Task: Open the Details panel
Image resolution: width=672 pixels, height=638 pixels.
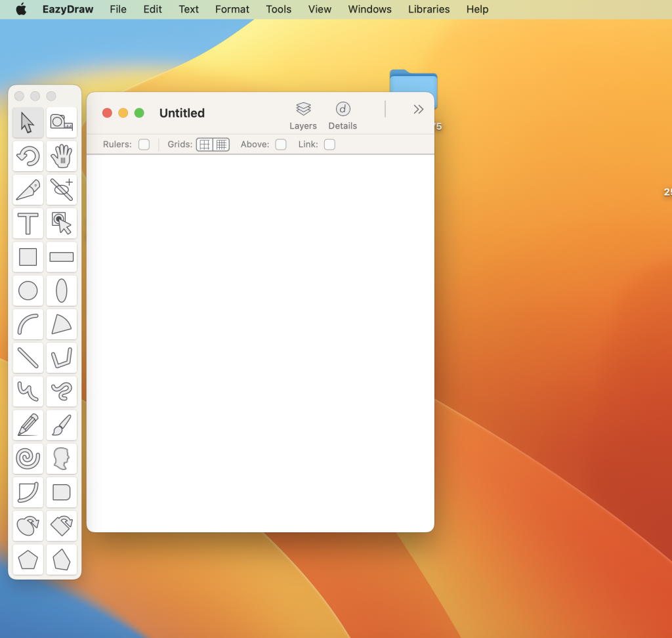Action: tap(343, 116)
